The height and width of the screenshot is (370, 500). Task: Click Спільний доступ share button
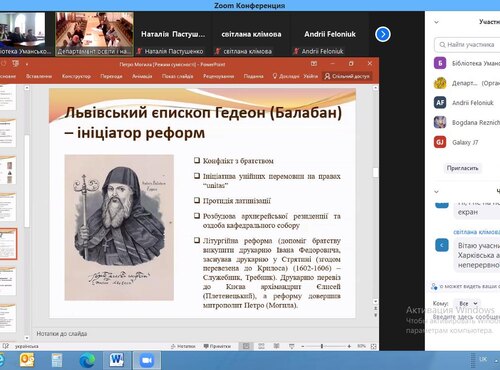click(x=347, y=76)
